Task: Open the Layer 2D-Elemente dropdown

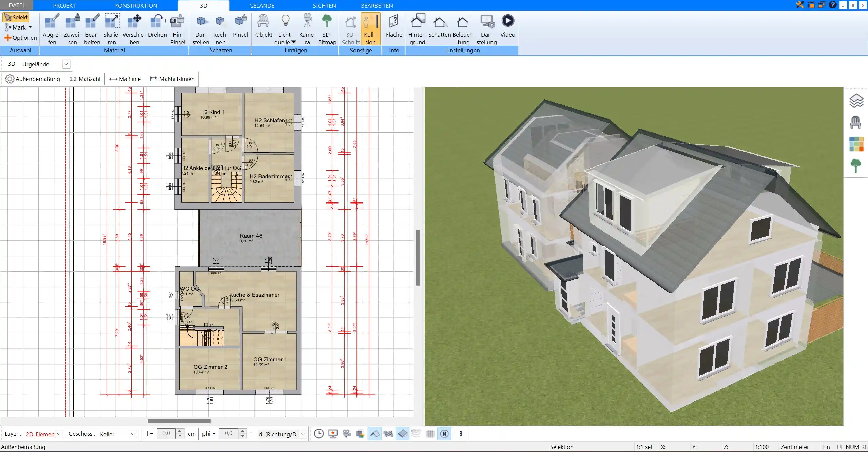Action: (59, 434)
